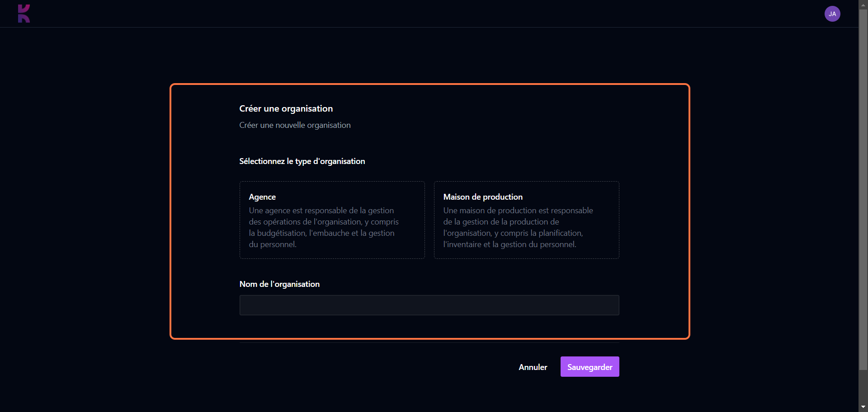Select the Maison de production card
The height and width of the screenshot is (412, 868).
pyautogui.click(x=526, y=220)
